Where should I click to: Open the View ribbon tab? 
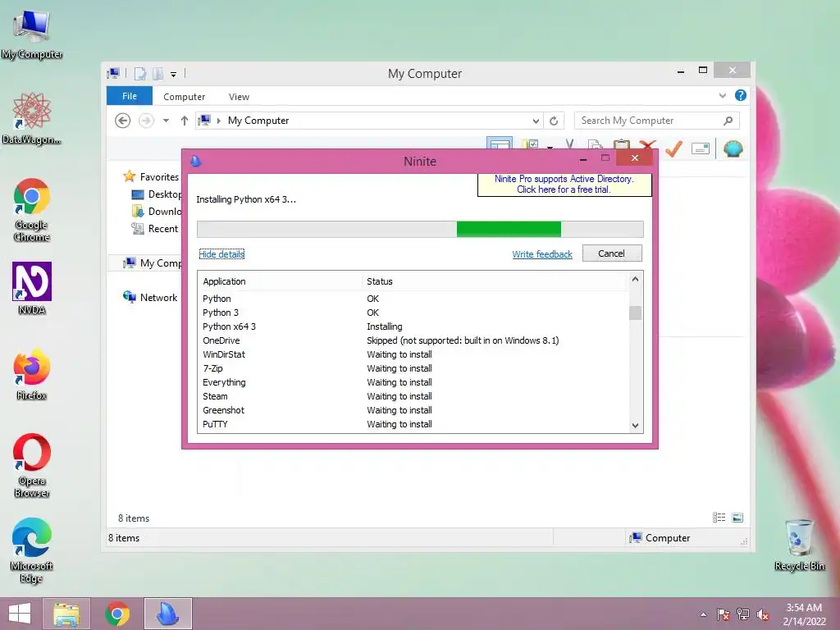(x=239, y=97)
